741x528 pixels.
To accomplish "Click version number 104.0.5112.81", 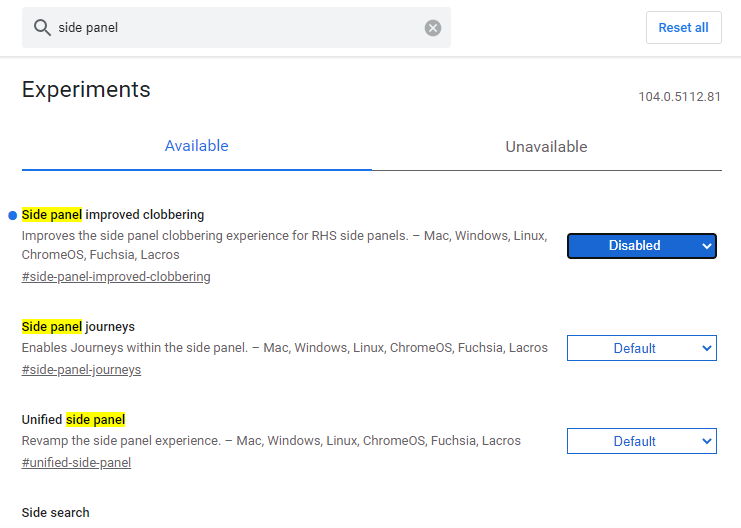I will click(680, 97).
